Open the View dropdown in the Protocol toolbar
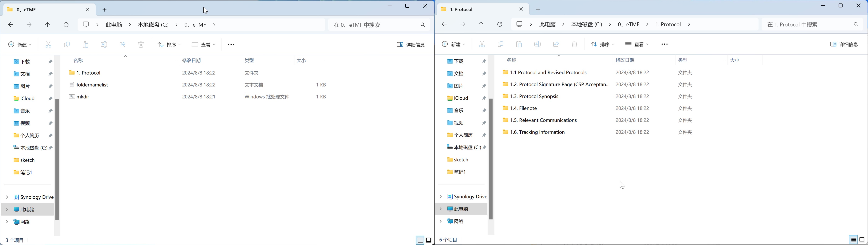 pyautogui.click(x=637, y=44)
